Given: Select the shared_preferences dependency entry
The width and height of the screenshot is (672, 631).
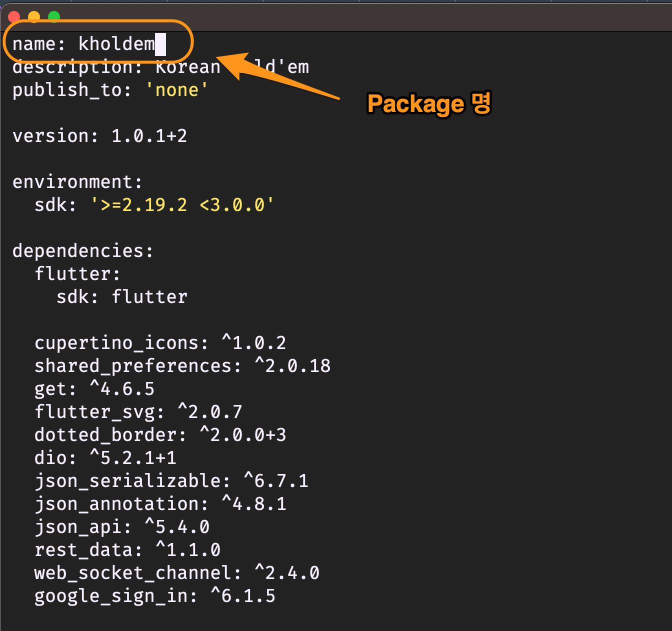Looking at the screenshot, I should (182, 366).
